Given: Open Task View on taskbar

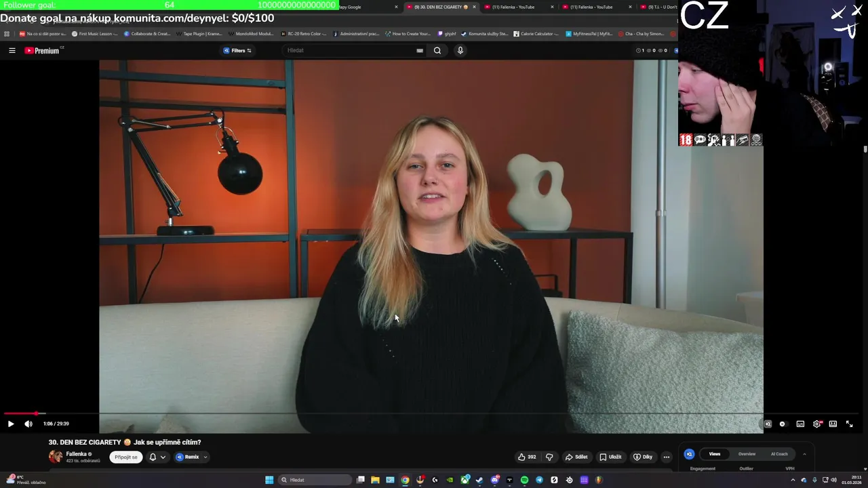Looking at the screenshot, I should point(361,480).
